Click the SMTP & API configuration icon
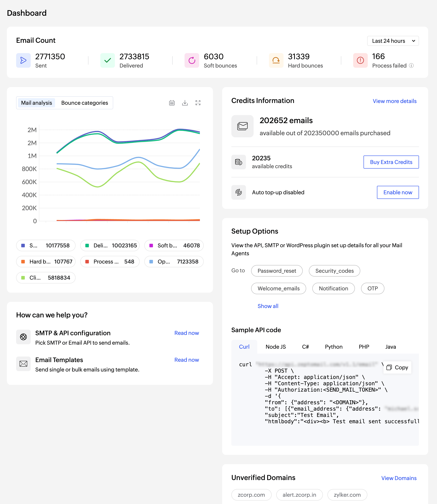Viewport: 437px width, 504px height. (23, 337)
